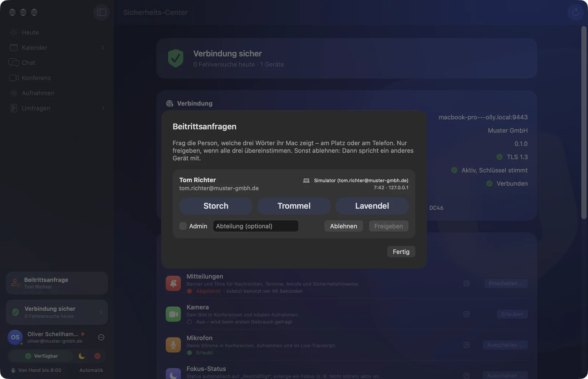Select the word Storch
Screen dimensions: 588x379
[x=216, y=206]
